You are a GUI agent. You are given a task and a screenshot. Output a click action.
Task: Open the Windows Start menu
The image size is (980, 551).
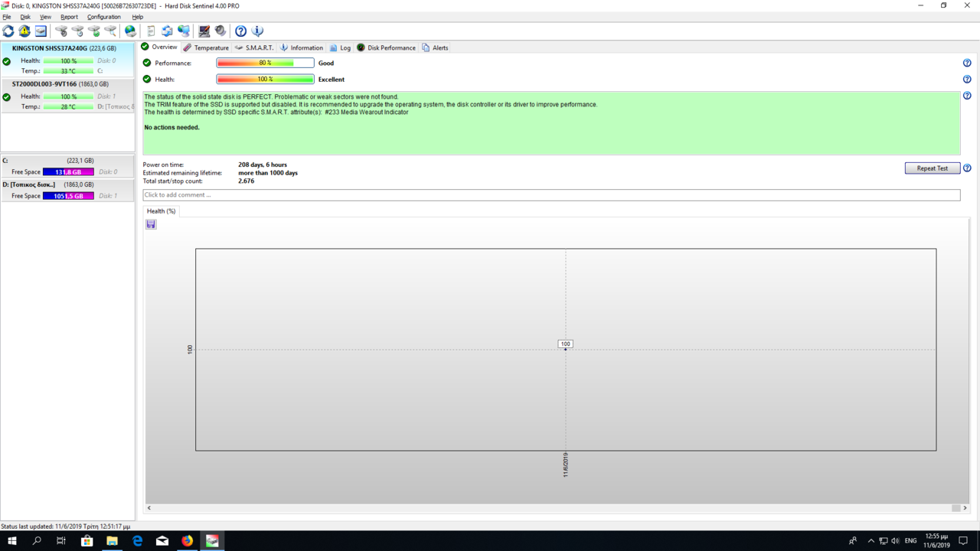pyautogui.click(x=12, y=540)
